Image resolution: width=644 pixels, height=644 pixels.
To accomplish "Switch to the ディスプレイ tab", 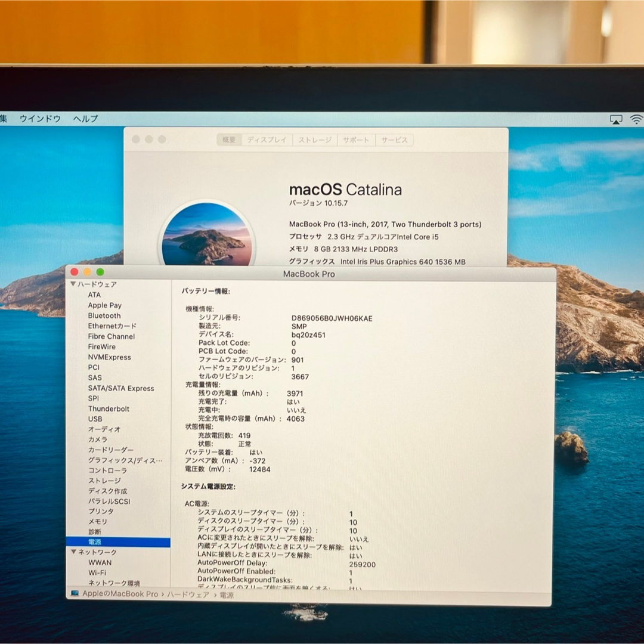I will tap(267, 140).
